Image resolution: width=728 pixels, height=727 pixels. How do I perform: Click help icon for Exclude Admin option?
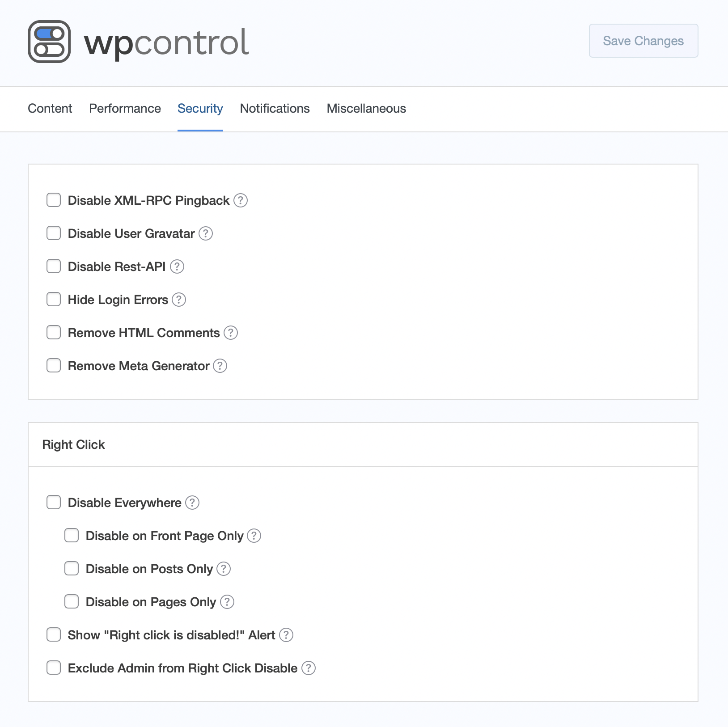[309, 668]
